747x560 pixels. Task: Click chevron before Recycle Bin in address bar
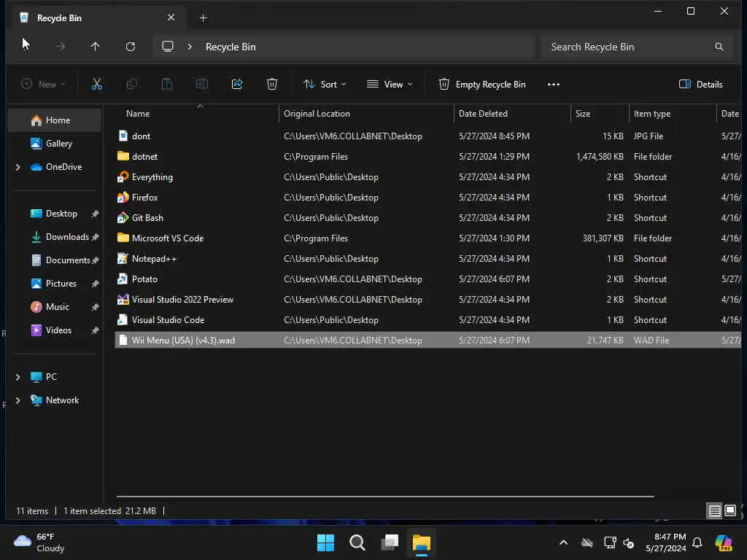coord(190,47)
